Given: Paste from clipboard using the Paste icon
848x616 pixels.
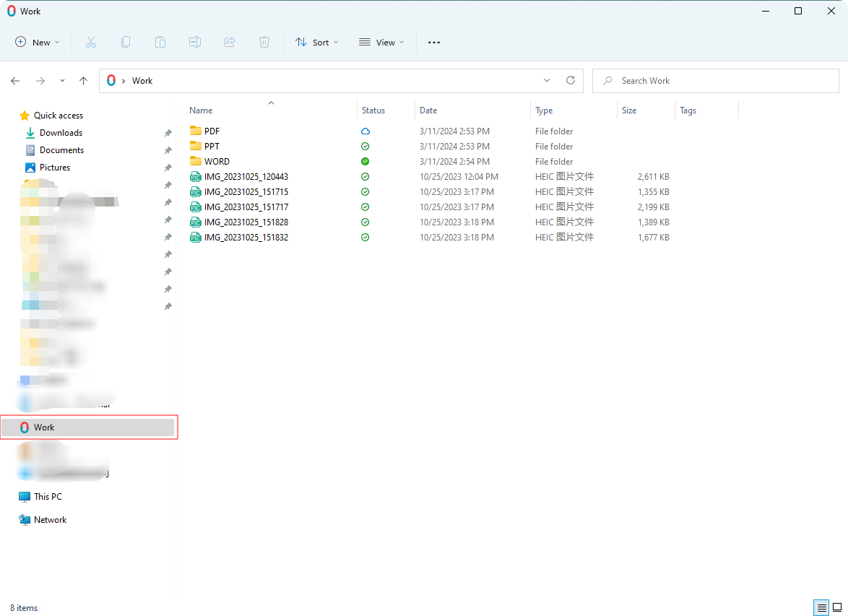Looking at the screenshot, I should pos(160,42).
